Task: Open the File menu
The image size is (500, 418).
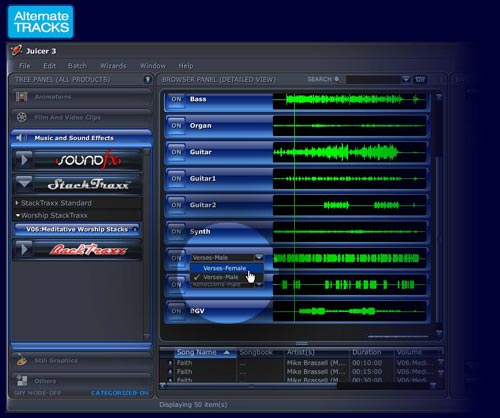Action: click(25, 66)
